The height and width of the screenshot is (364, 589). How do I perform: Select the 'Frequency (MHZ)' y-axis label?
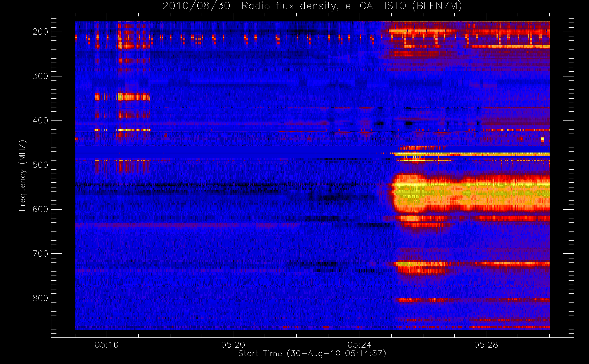[23, 175]
